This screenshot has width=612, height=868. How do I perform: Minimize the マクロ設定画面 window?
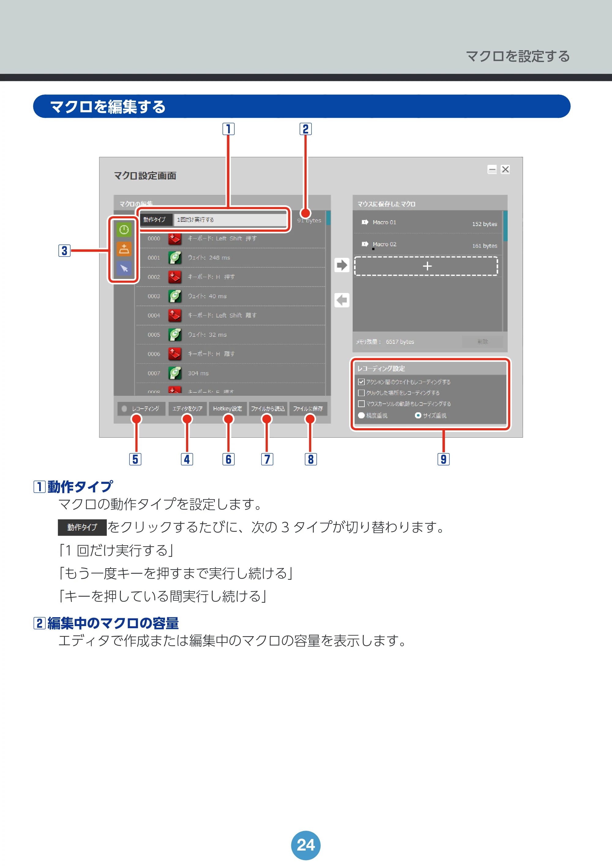point(492,169)
